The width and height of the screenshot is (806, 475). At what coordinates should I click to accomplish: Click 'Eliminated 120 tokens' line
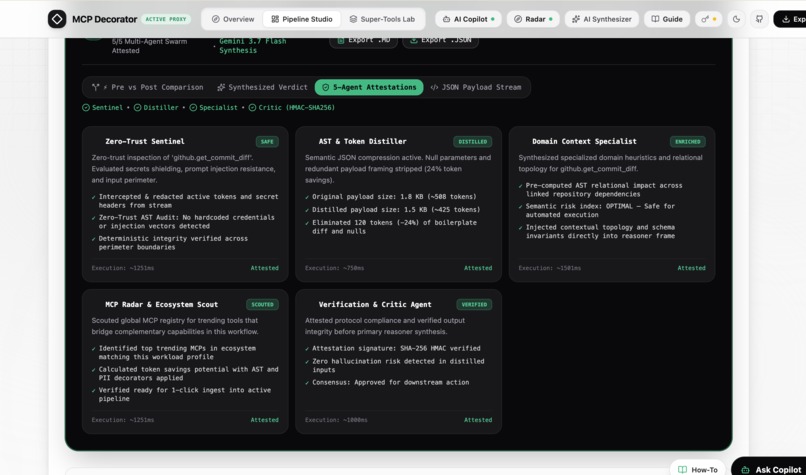(394, 227)
